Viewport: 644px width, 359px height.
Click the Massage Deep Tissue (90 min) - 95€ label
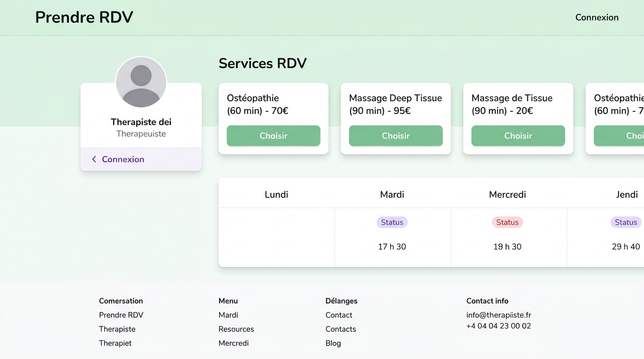pyautogui.click(x=395, y=104)
